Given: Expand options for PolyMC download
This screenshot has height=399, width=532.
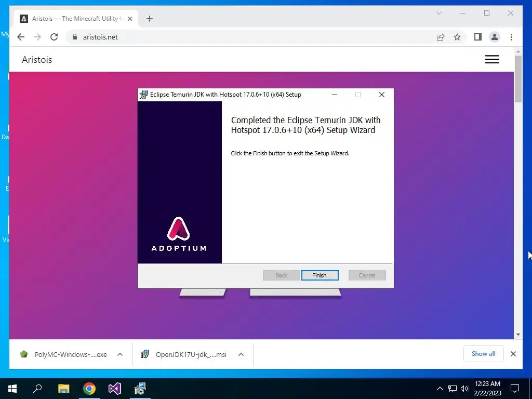Looking at the screenshot, I should tap(120, 354).
